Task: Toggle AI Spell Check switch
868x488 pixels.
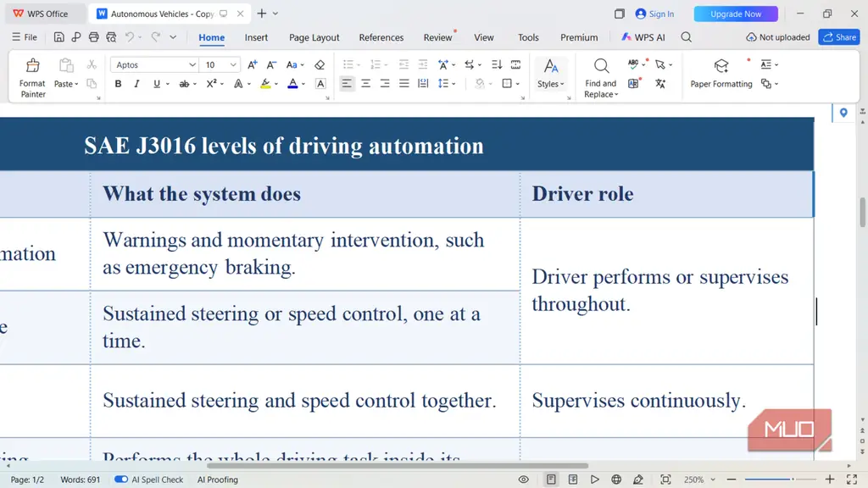Action: point(121,480)
